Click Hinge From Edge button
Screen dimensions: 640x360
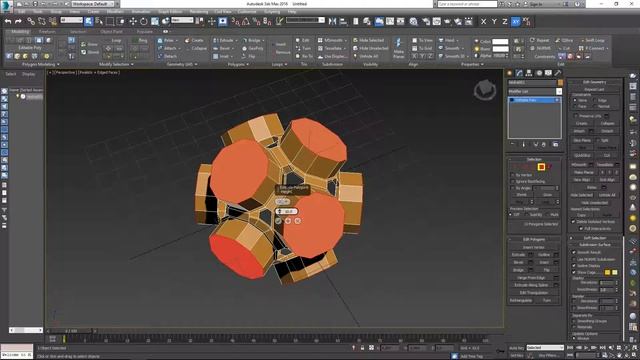tap(531, 278)
